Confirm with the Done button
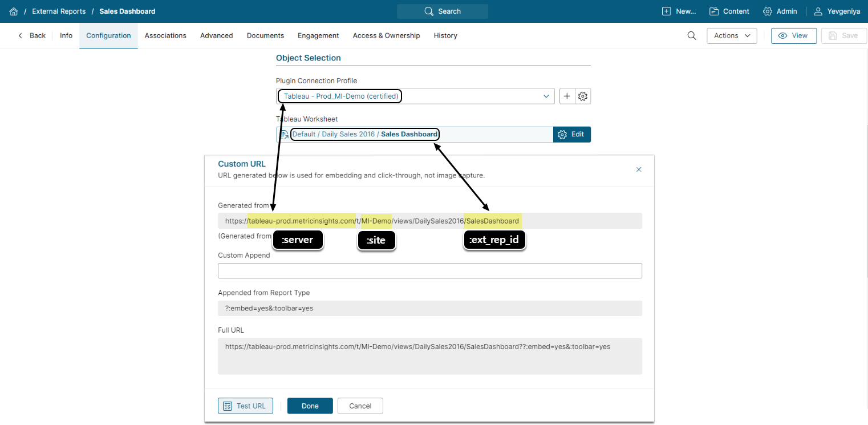The image size is (868, 425). (310, 406)
